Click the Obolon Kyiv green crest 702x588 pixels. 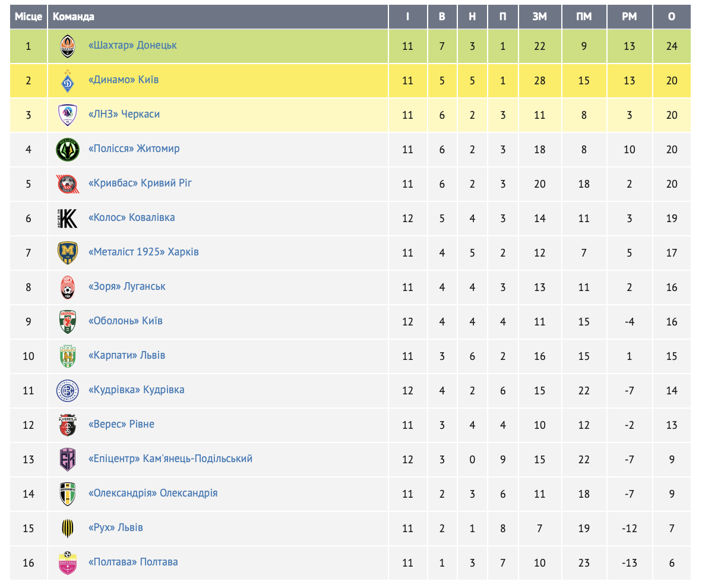point(67,322)
